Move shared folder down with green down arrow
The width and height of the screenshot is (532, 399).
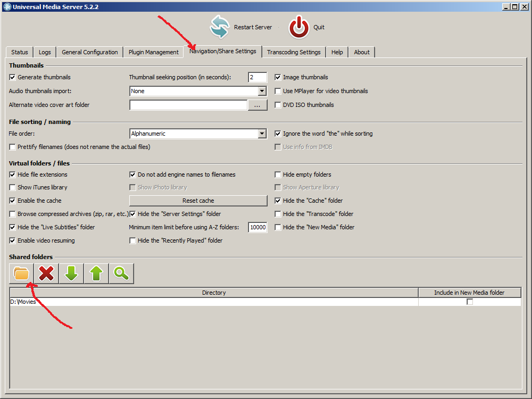point(71,273)
